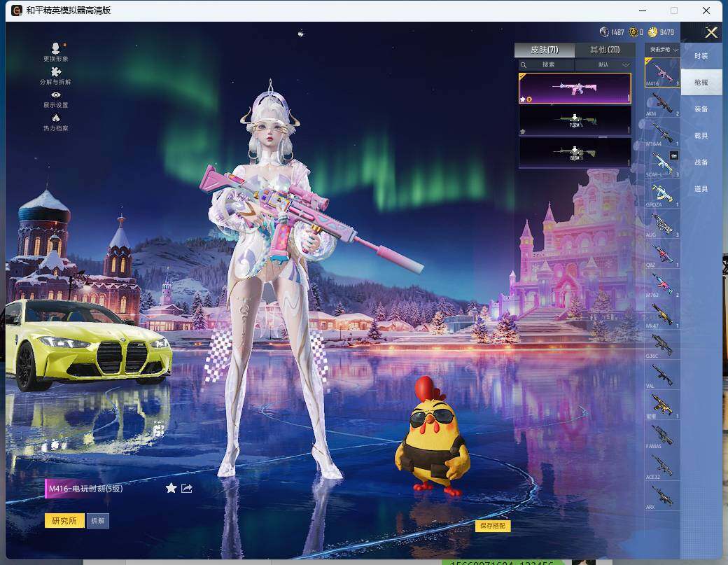This screenshot has width=728, height=565.
Task: Click the 保存搭配 save outfit button
Action: tap(493, 526)
